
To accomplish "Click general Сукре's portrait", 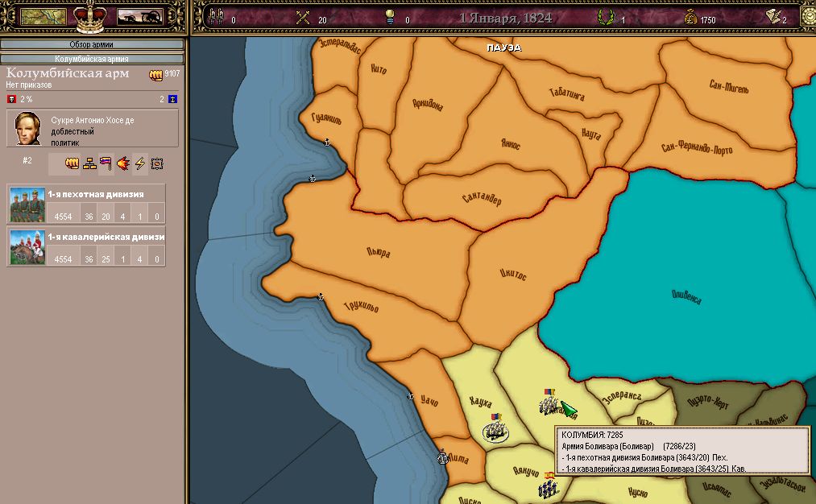I will pyautogui.click(x=28, y=128).
